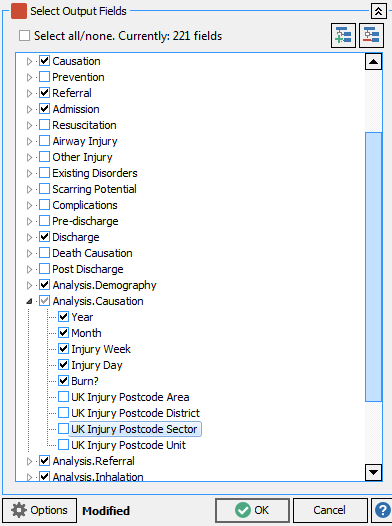The height and width of the screenshot is (526, 392).
Task: Expand the Post Discharge node
Action: click(x=29, y=269)
